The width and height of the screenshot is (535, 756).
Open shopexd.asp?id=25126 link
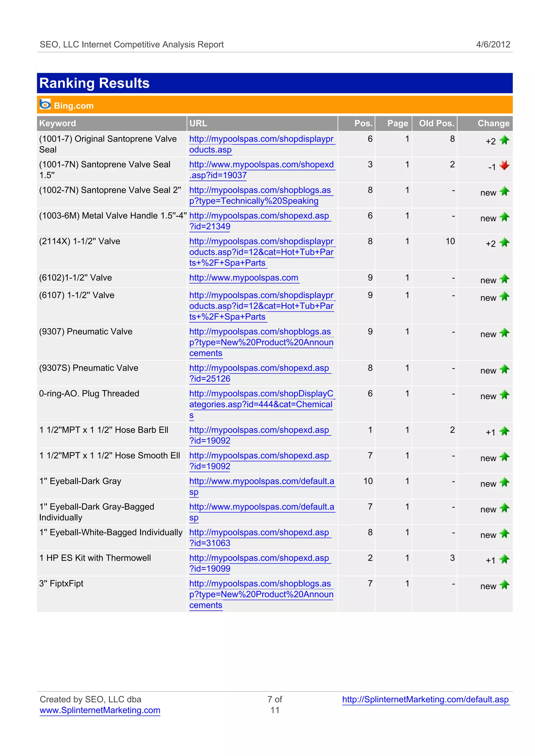click(x=260, y=373)
